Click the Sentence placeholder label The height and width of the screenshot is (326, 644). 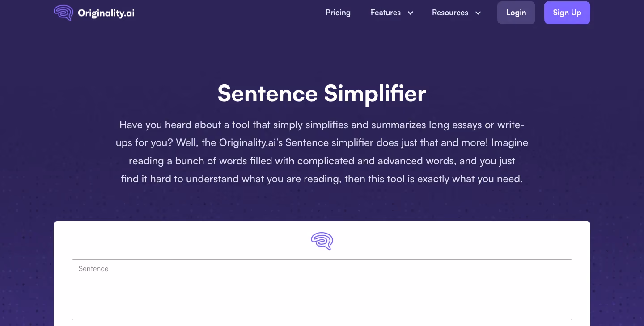pyautogui.click(x=93, y=269)
